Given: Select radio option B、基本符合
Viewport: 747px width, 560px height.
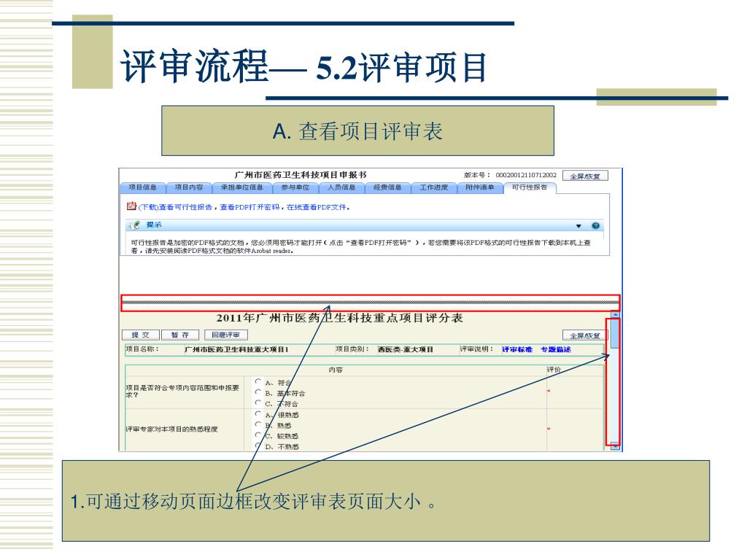Looking at the screenshot, I should coord(258,392).
